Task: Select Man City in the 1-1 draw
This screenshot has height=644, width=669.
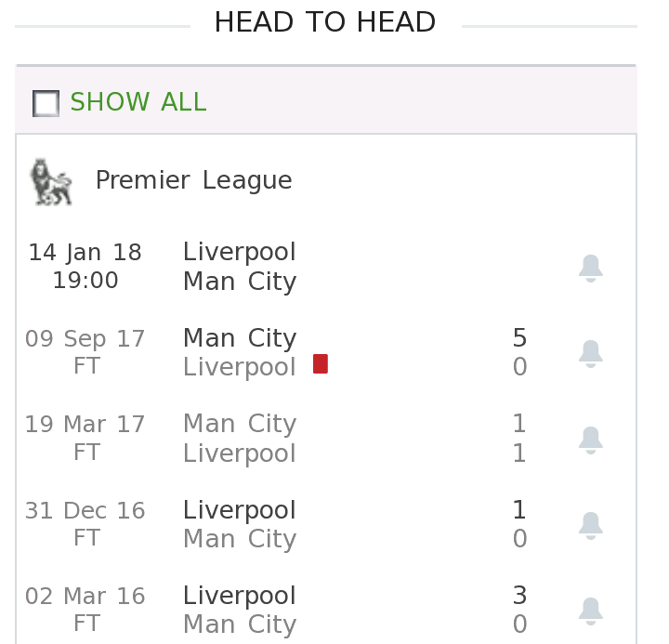Action: [240, 424]
